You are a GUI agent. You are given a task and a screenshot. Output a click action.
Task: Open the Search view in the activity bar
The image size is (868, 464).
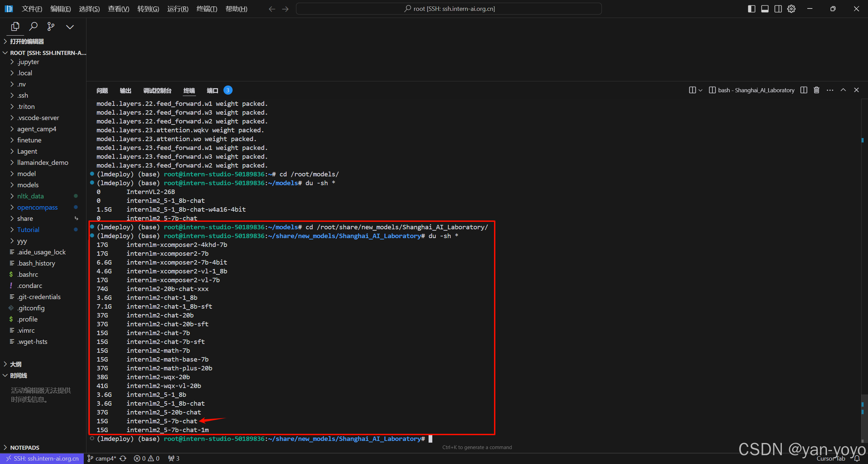[x=34, y=26]
